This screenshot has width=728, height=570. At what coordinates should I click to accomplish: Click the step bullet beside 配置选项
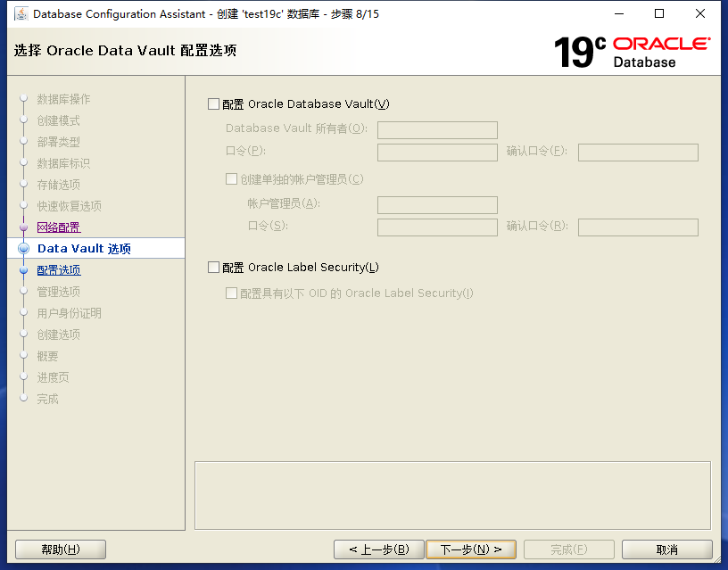(24, 270)
